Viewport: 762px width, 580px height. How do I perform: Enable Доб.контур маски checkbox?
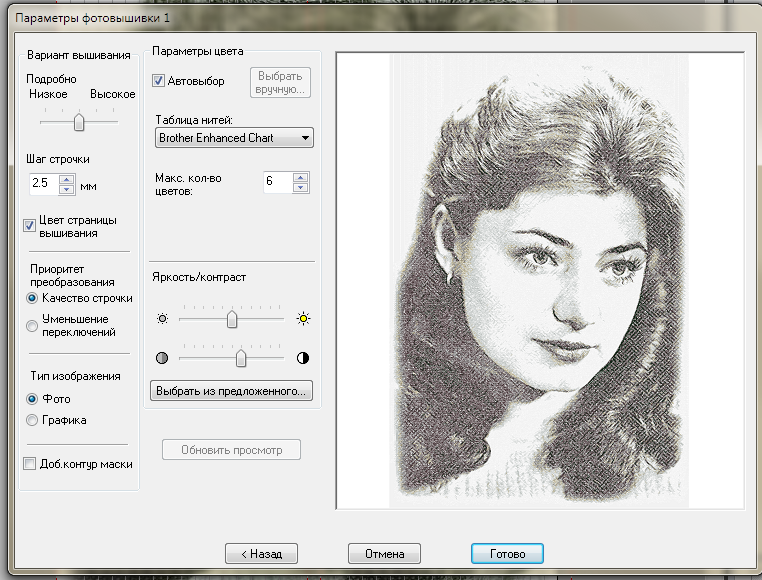point(30,464)
